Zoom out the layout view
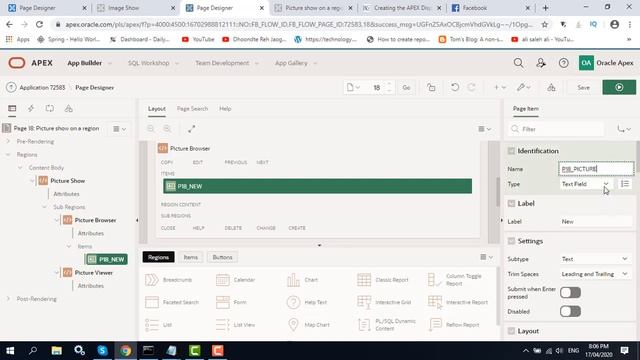Screen dimensions: 640x360 [x=151, y=129]
